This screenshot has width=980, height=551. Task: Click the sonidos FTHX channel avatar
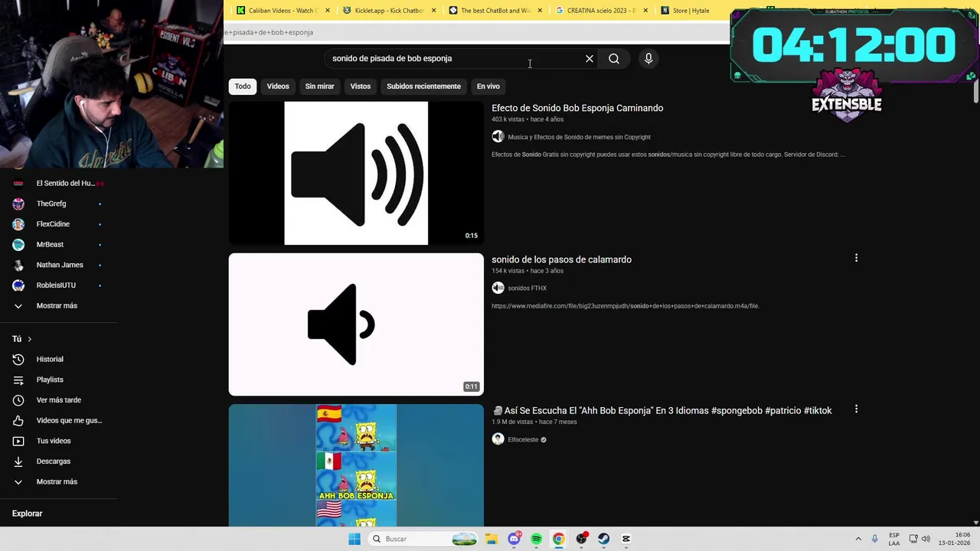pyautogui.click(x=498, y=288)
